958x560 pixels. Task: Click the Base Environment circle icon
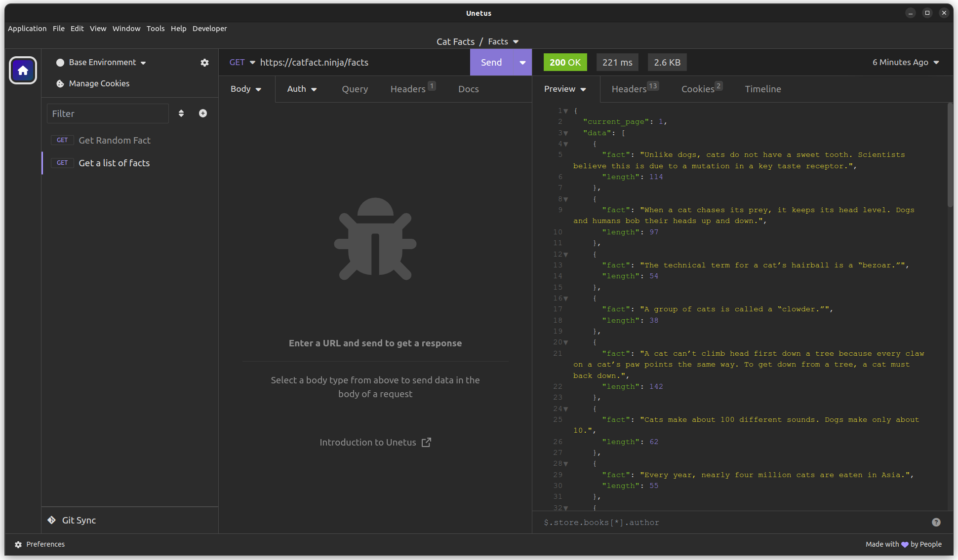60,63
